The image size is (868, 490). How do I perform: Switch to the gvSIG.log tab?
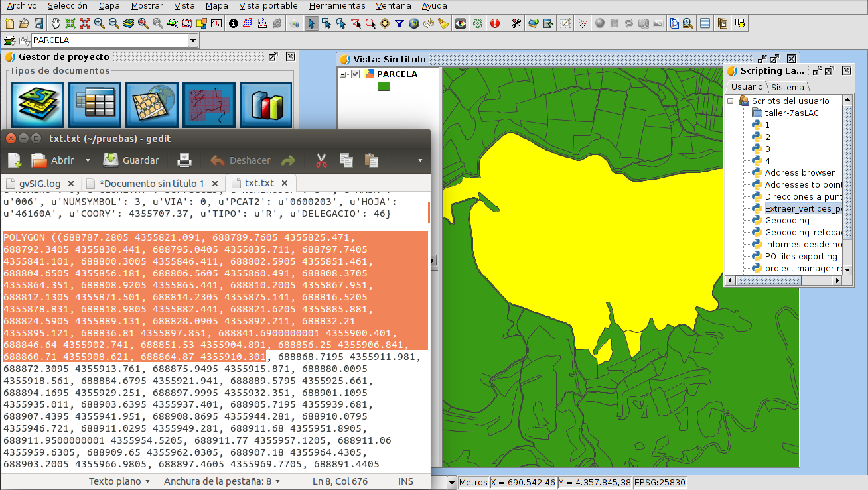(40, 183)
